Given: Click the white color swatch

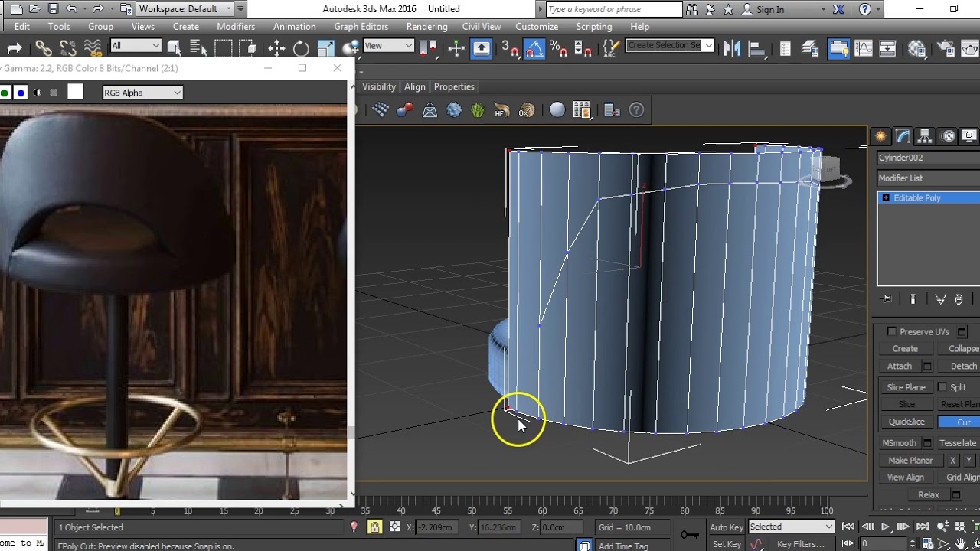Looking at the screenshot, I should point(75,93).
